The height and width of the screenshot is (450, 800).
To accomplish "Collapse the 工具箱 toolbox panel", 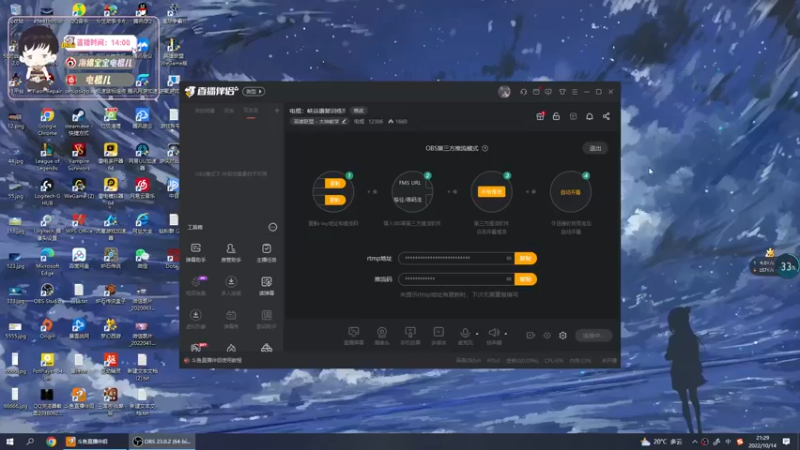I will coord(273,227).
